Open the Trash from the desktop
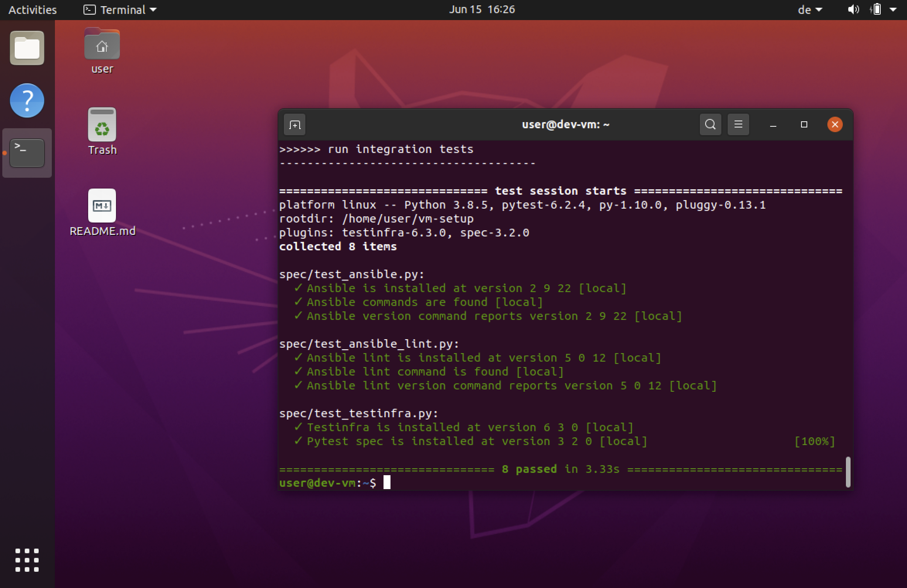This screenshot has height=588, width=907. coord(102,125)
